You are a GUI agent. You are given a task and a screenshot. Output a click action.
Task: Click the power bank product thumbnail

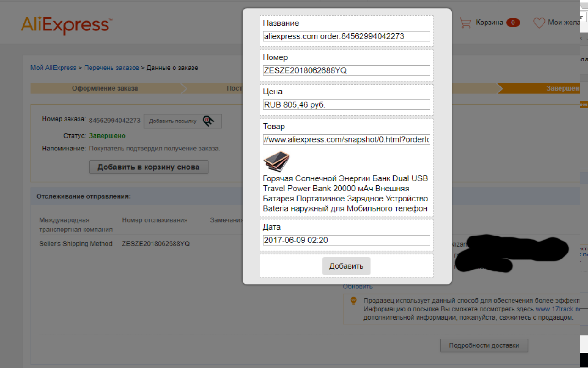[x=276, y=161]
